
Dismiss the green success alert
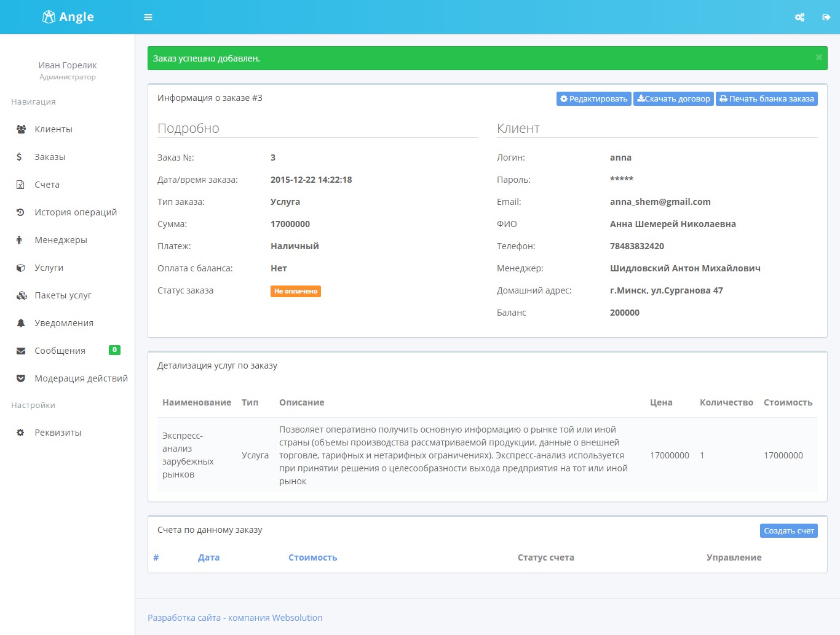[819, 57]
